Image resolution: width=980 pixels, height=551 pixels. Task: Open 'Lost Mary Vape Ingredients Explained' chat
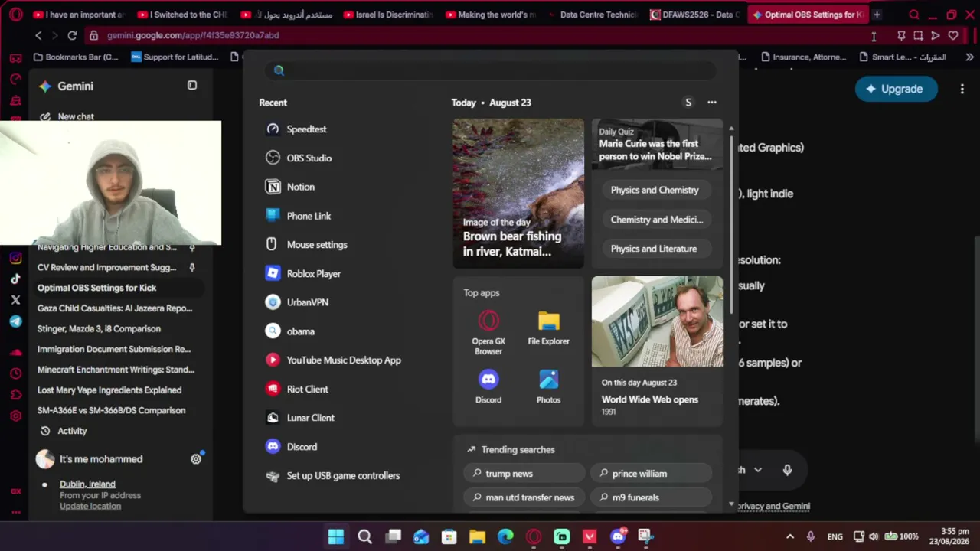pyautogui.click(x=109, y=390)
